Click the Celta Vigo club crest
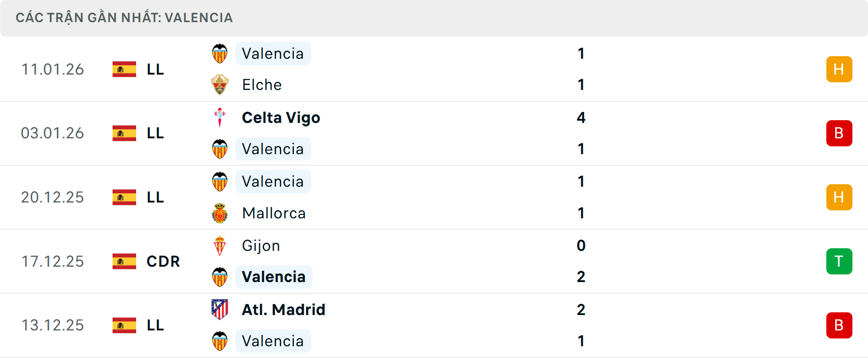 pos(220,118)
